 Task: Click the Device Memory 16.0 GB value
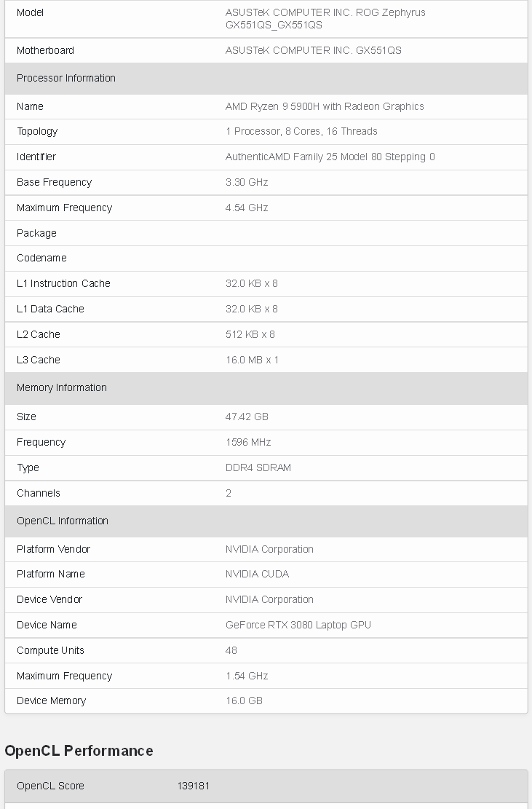(x=244, y=701)
